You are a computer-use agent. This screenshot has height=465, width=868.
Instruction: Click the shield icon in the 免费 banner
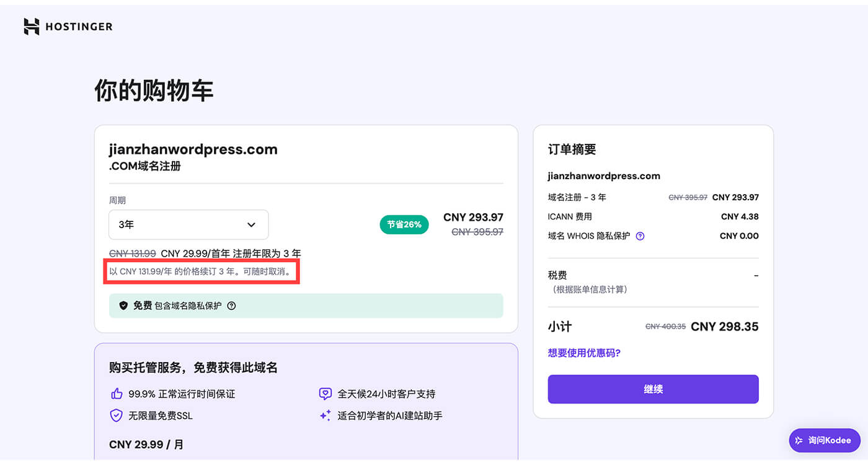point(123,306)
